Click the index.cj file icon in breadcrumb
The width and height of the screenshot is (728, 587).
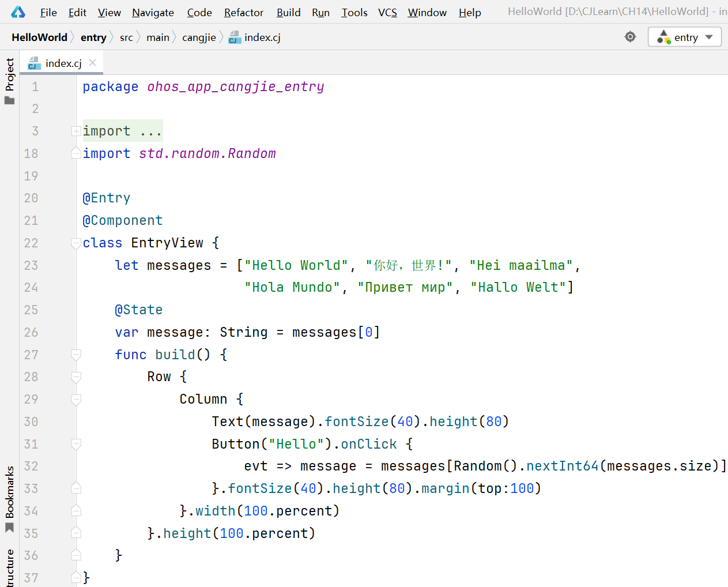tap(235, 38)
